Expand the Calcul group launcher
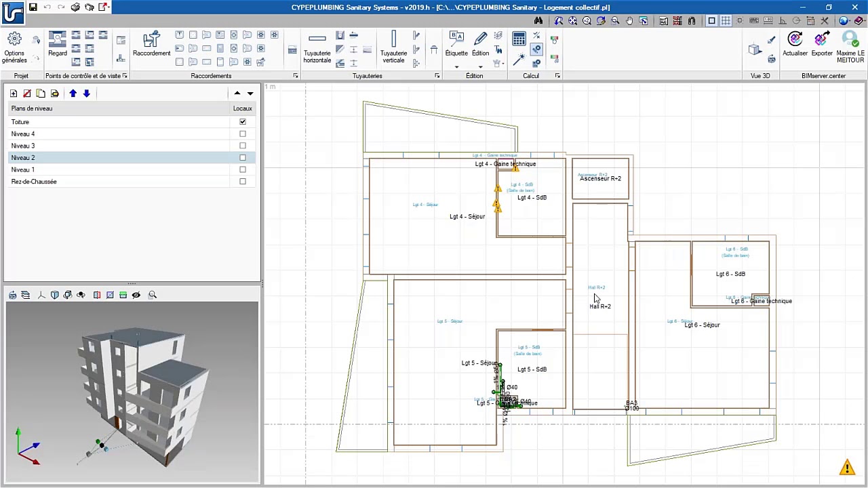Screen dimensions: 868x488 557,76
